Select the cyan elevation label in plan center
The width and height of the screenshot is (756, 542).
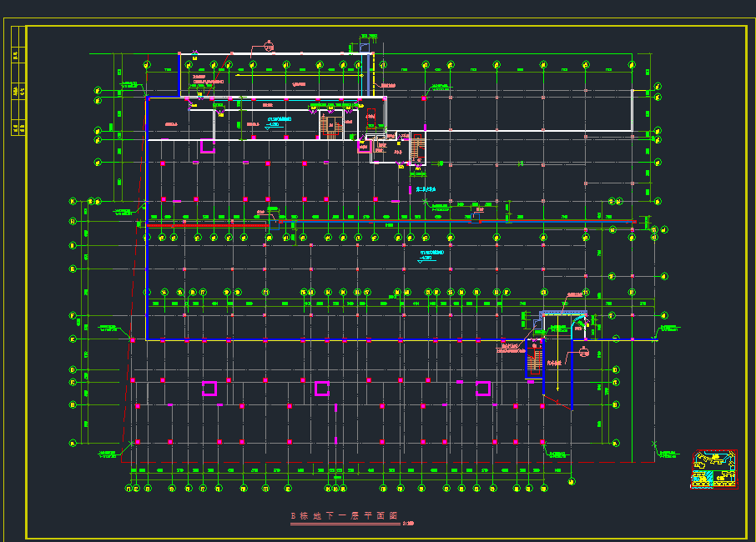pyautogui.click(x=426, y=254)
